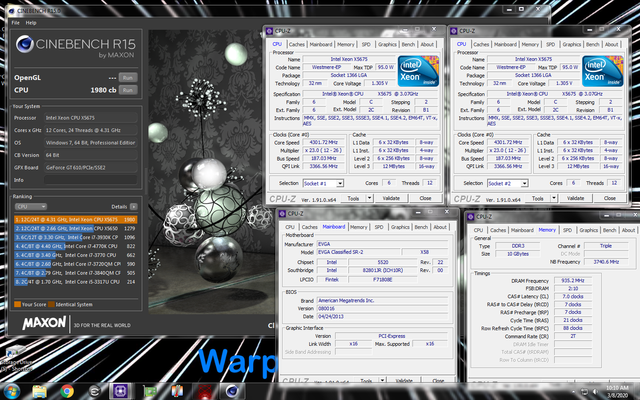Launch Google Chrome from the taskbar
The image size is (640, 400).
(67, 391)
